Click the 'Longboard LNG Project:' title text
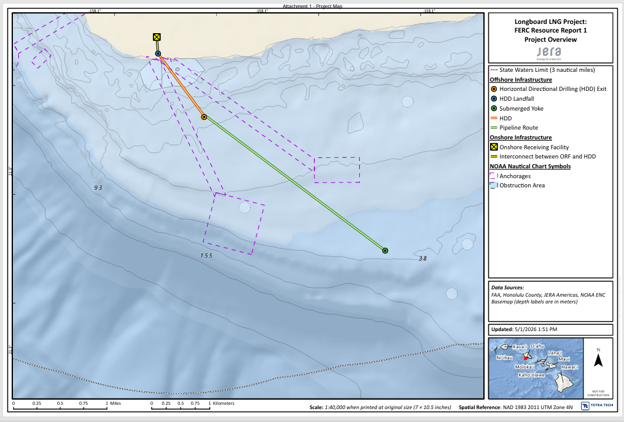The width and height of the screenshot is (624, 422). click(550, 22)
